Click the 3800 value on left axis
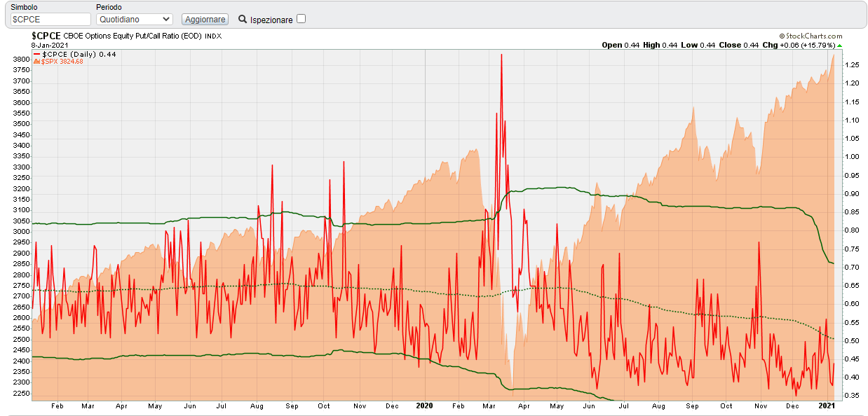Screen dimensions: 868x416 point(21,60)
